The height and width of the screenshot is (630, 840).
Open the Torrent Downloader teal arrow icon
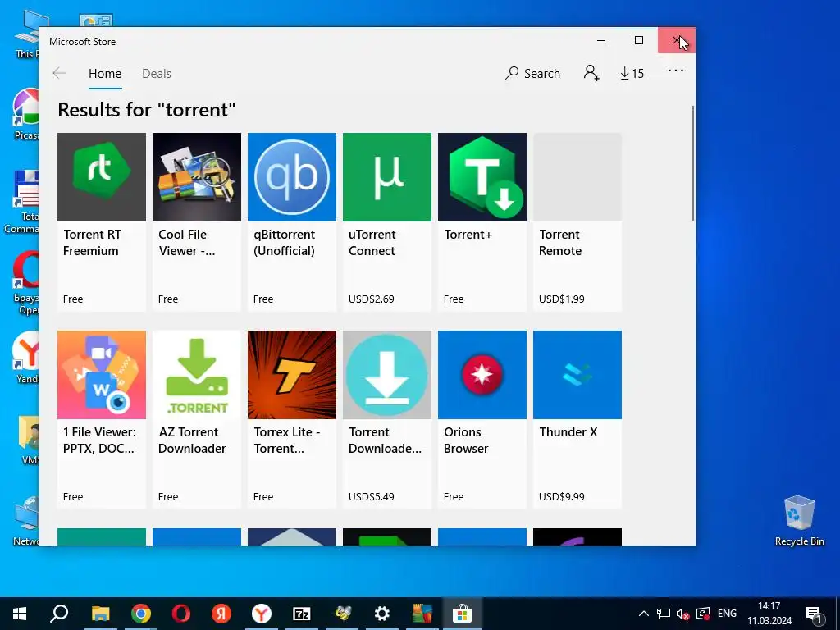tap(387, 374)
